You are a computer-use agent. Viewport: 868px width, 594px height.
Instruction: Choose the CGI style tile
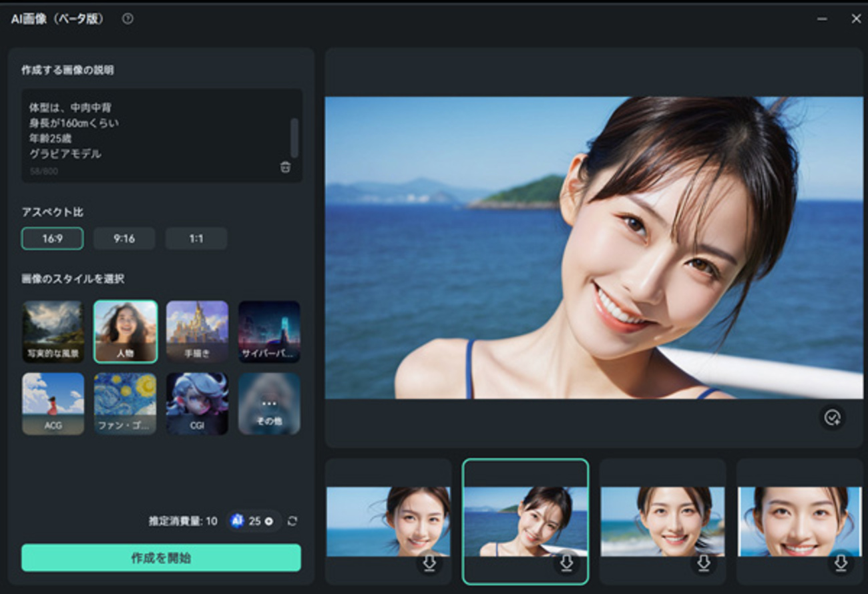click(197, 404)
